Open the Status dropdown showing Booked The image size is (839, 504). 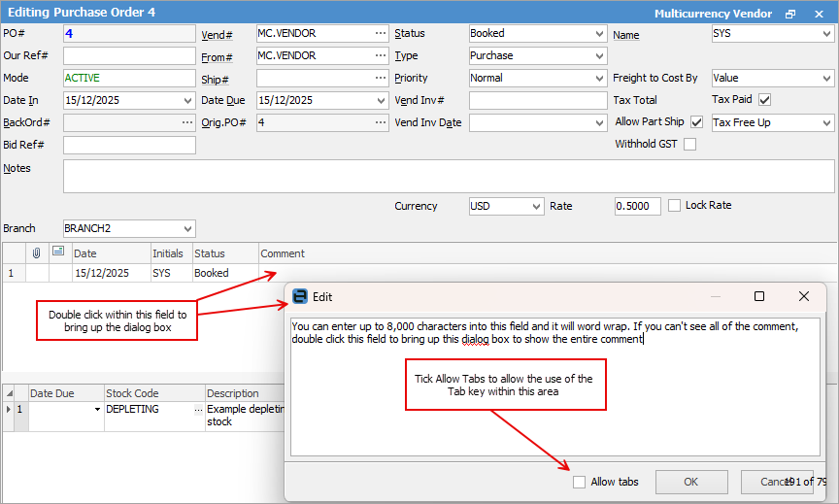599,34
